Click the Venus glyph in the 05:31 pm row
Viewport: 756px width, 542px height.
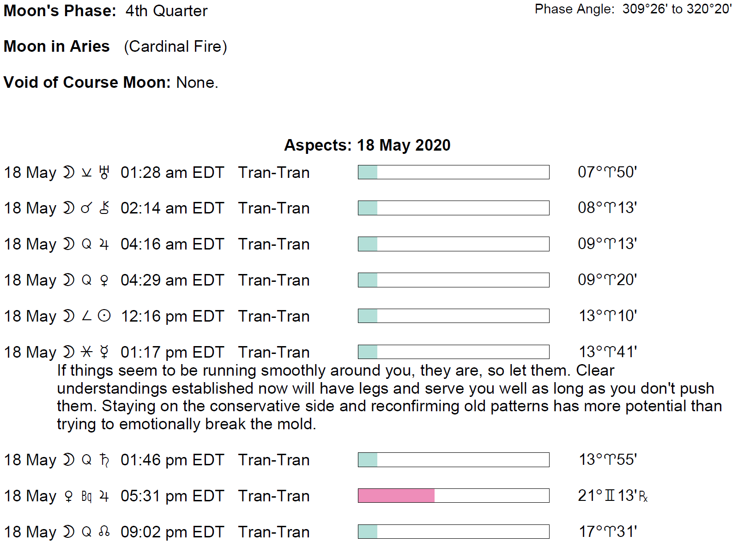tap(68, 496)
